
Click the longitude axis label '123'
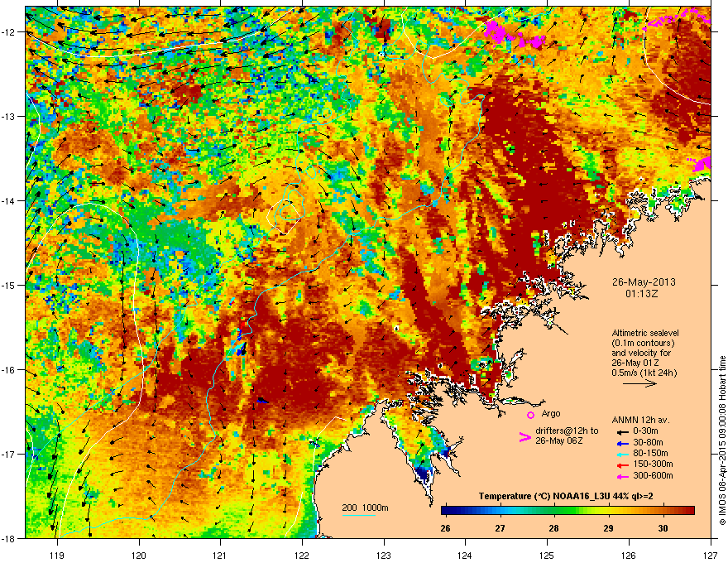click(x=384, y=555)
